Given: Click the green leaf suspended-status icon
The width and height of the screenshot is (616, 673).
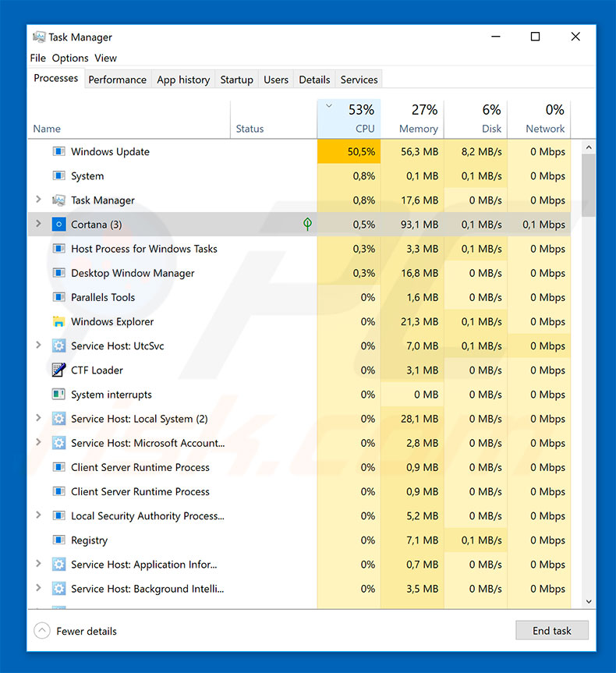Looking at the screenshot, I should click(x=307, y=224).
